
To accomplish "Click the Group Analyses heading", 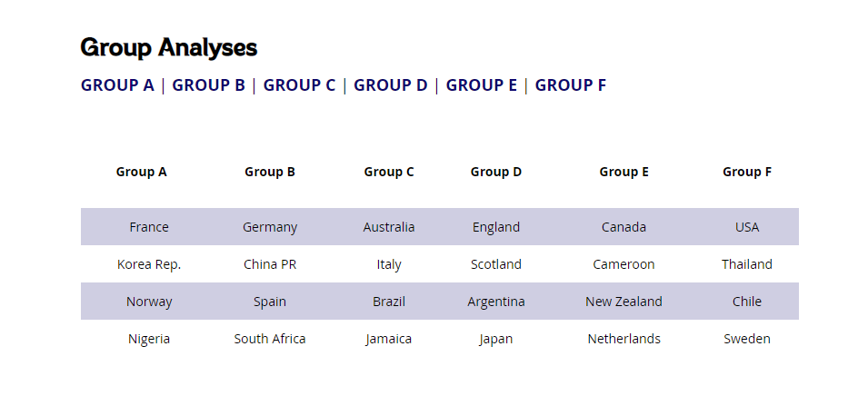I will click(x=169, y=47).
